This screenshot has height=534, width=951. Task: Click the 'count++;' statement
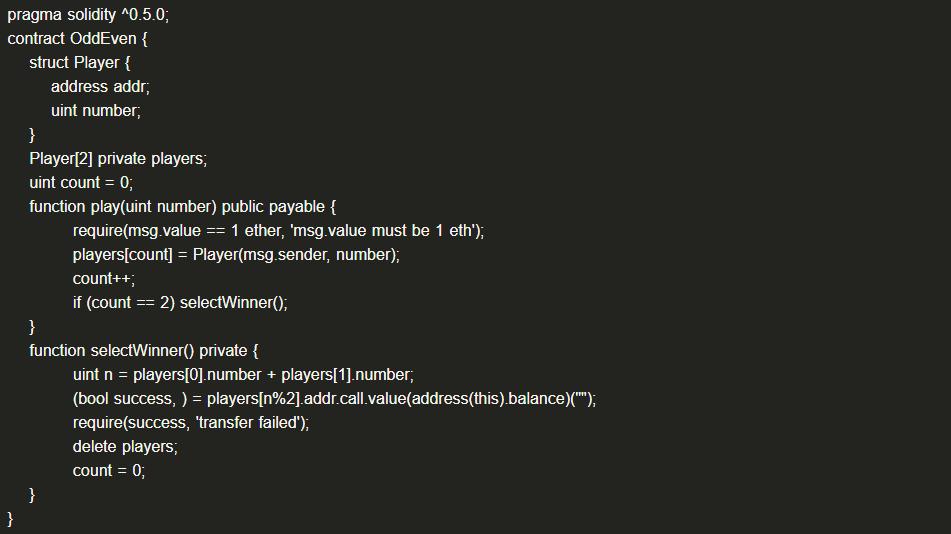[x=104, y=279]
